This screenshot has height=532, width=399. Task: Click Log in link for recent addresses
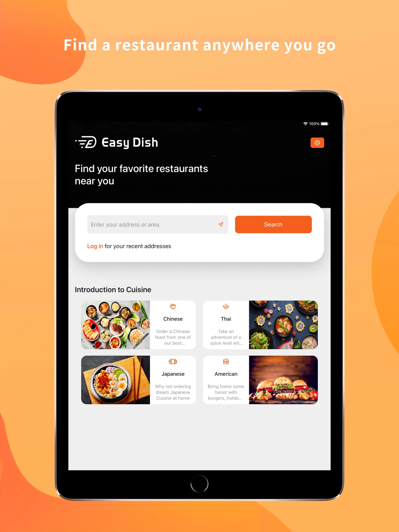94,246
